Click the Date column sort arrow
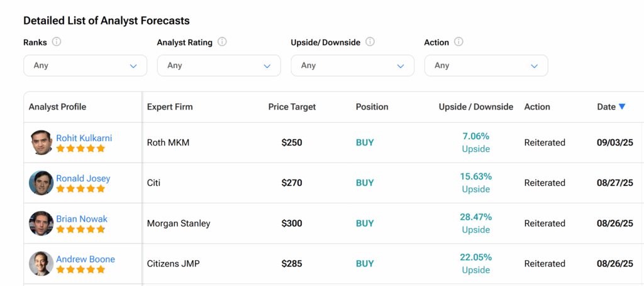644x286 pixels. (622, 107)
